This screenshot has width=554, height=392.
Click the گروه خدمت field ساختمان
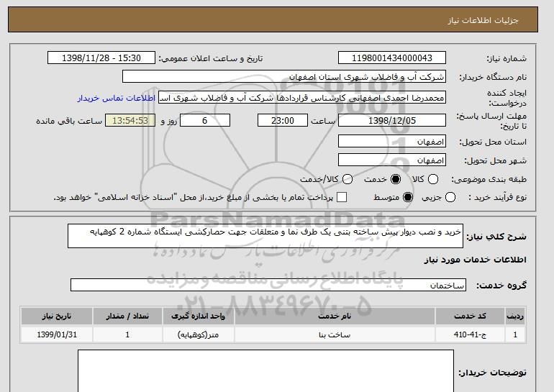[x=268, y=285]
